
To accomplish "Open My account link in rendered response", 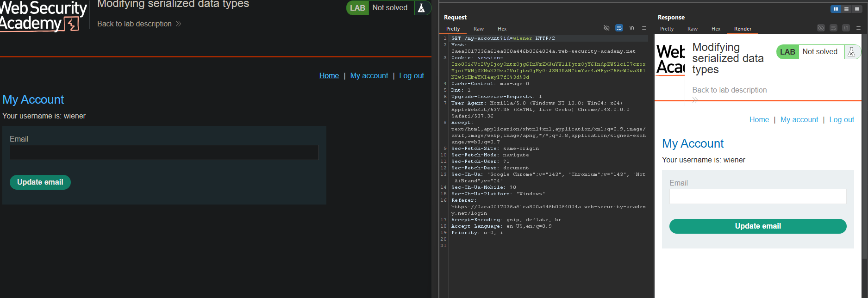I will tap(799, 119).
